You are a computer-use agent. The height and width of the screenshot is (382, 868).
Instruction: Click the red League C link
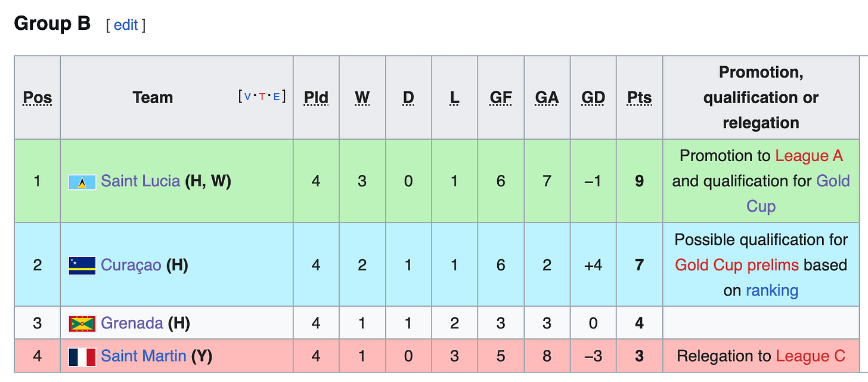coord(811,357)
